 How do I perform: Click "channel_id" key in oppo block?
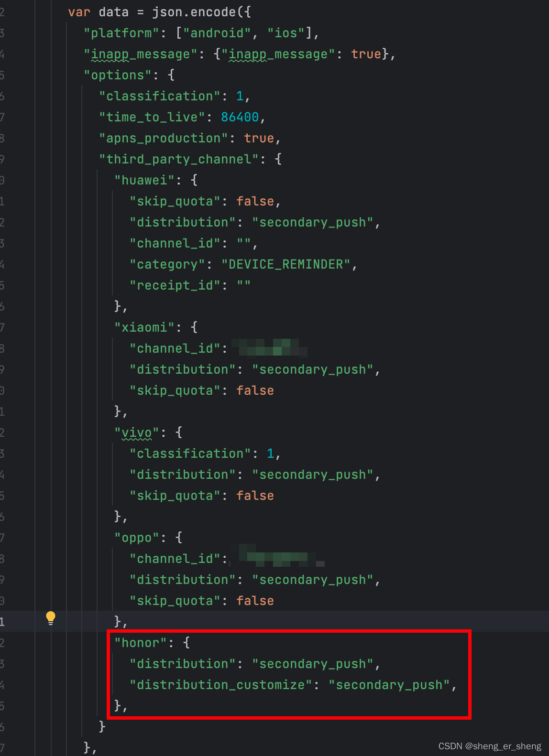click(175, 559)
